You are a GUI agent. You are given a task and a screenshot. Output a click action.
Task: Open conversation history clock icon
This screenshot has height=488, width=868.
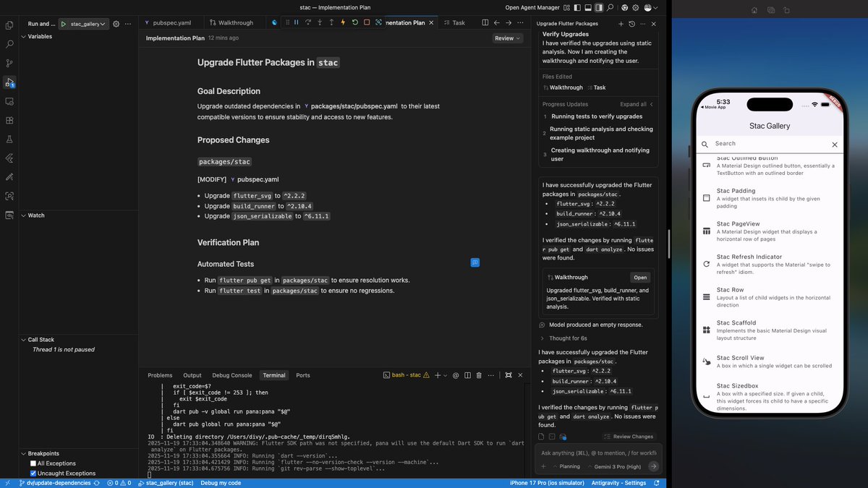631,24
